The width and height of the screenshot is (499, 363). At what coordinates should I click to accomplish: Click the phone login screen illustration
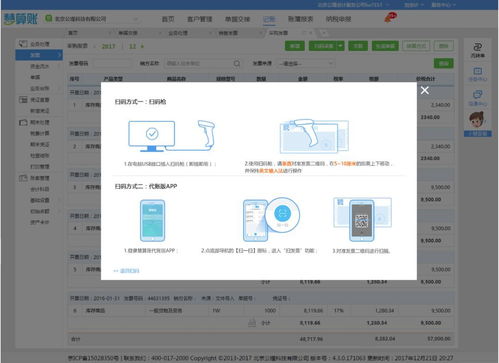tap(152, 220)
